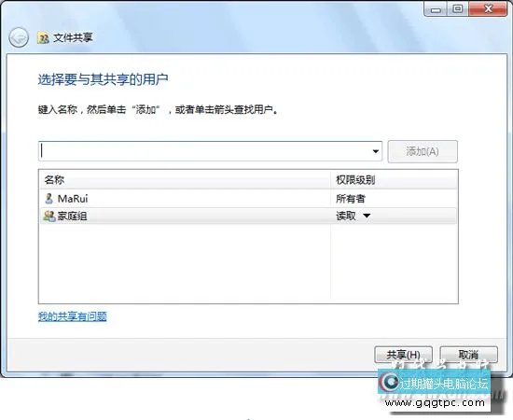
Task: Minimize the File Sharing window
Action: coord(436,8)
